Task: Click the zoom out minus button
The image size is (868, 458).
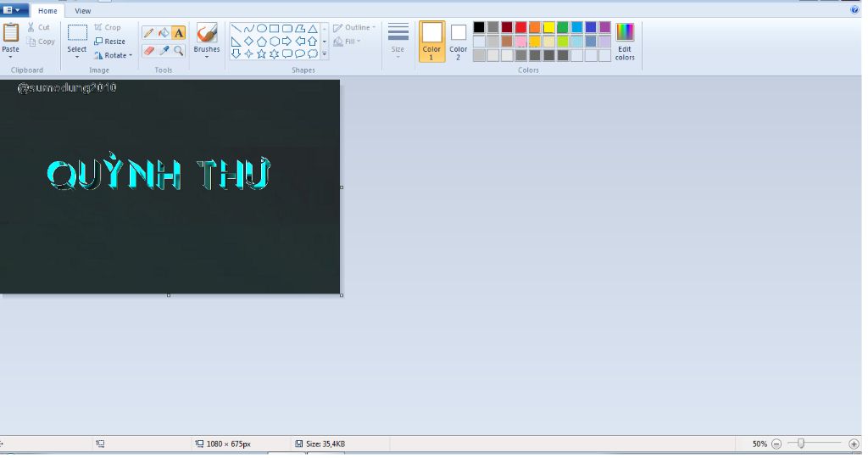Action: pos(776,444)
